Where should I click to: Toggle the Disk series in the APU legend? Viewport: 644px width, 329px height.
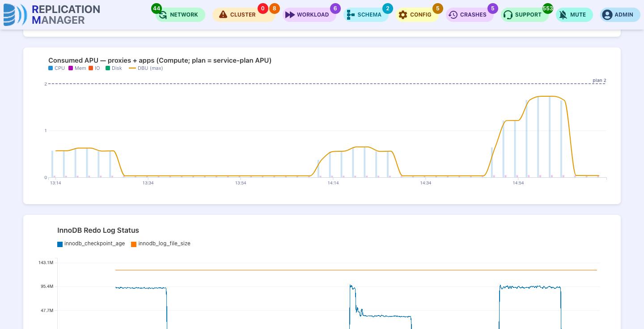coord(114,68)
